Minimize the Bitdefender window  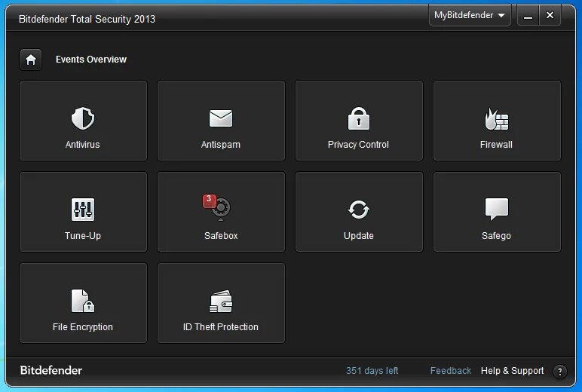point(528,16)
